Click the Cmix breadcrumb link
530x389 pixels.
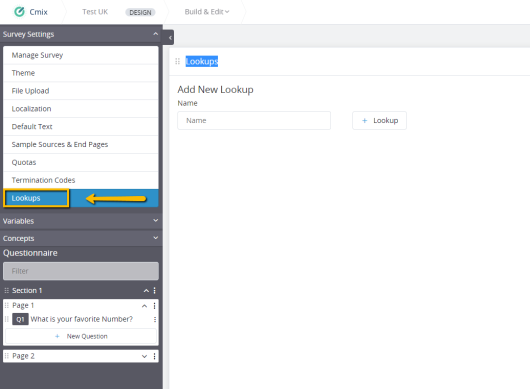(38, 12)
